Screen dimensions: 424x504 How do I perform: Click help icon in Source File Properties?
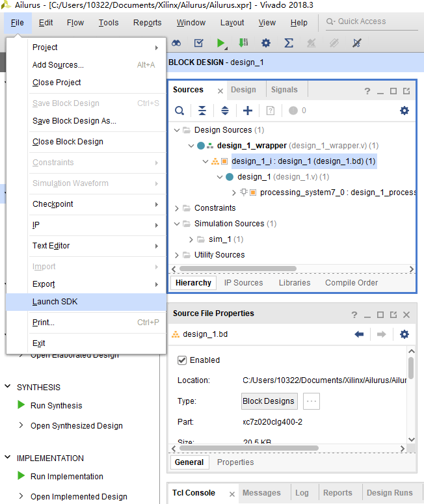click(354, 315)
